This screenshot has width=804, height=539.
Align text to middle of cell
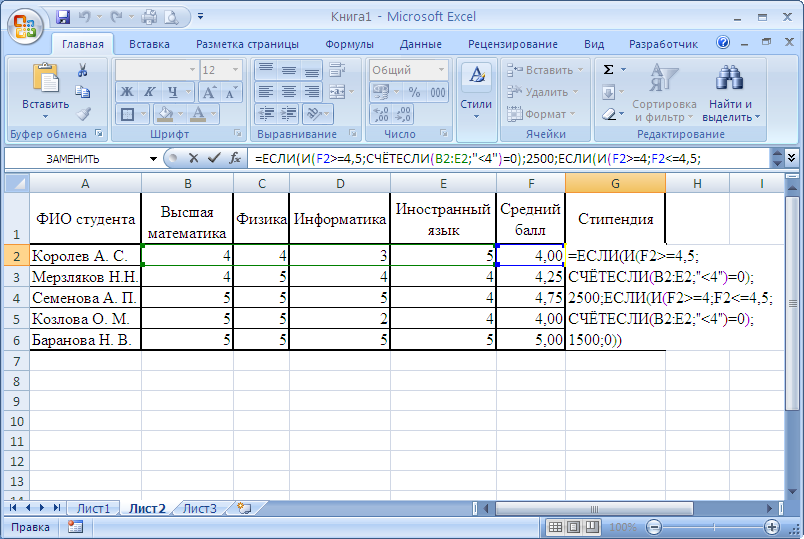pyautogui.click(x=289, y=70)
